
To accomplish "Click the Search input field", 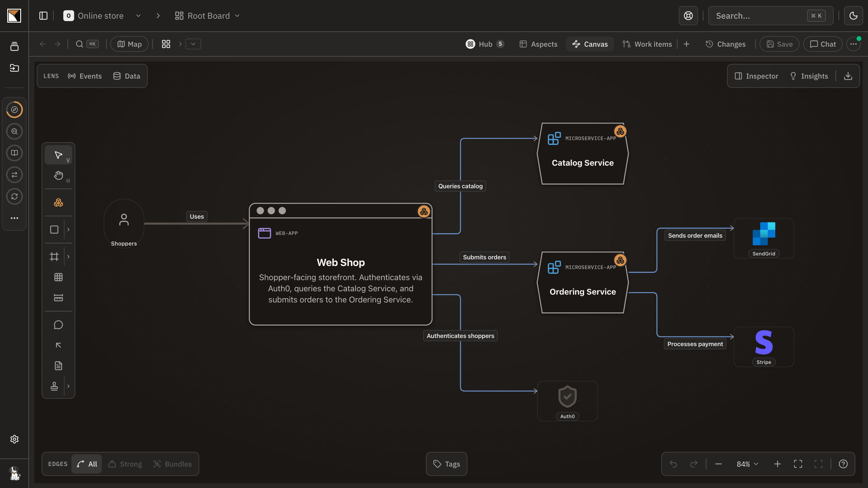I will coord(771,15).
